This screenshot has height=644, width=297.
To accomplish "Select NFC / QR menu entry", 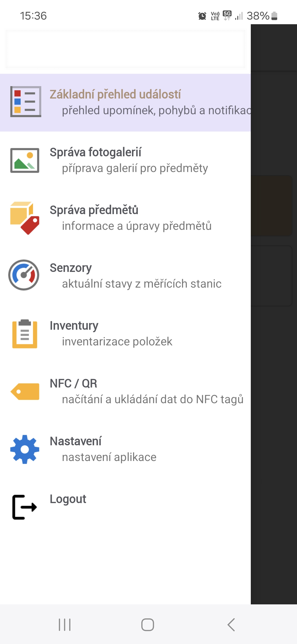I will [x=73, y=383].
